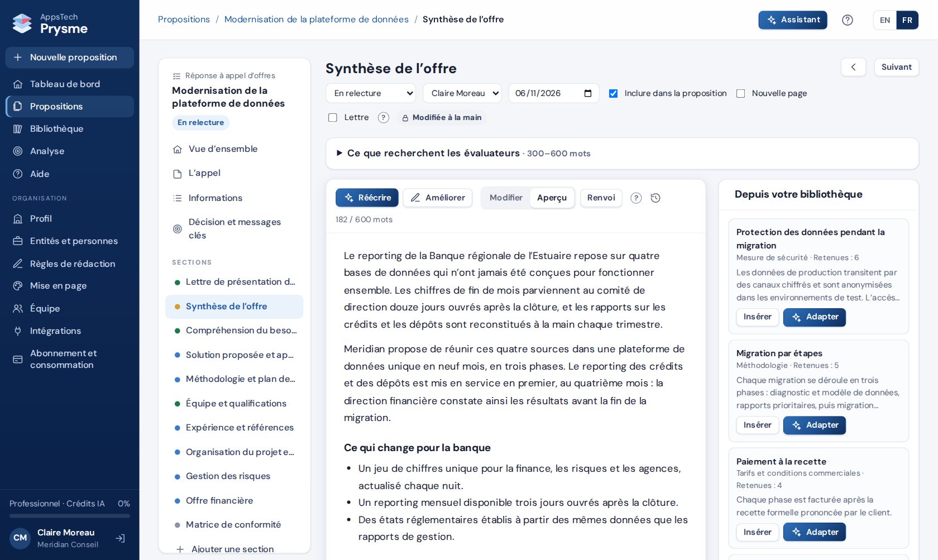
Task: Click the Prysme logo icon
Action: [22, 23]
